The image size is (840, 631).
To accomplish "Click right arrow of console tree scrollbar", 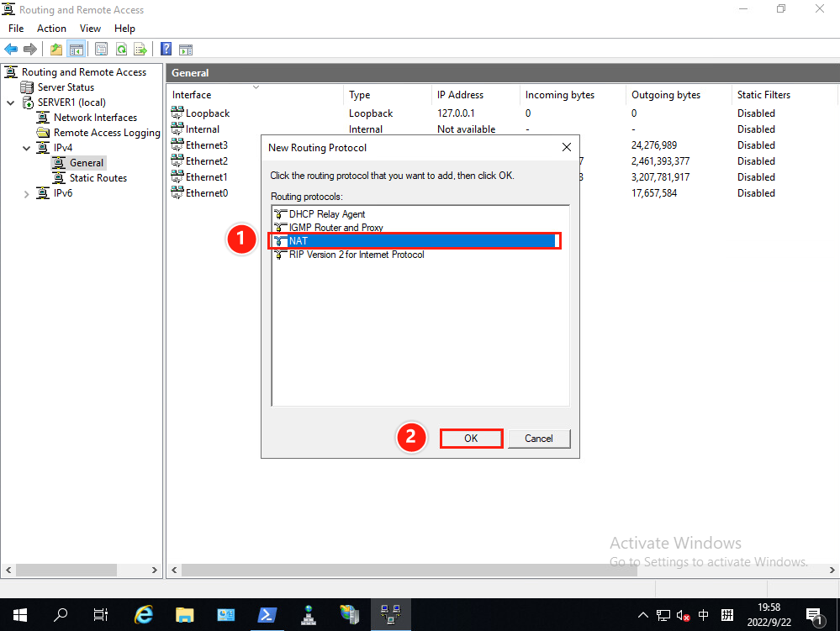I will pos(154,571).
